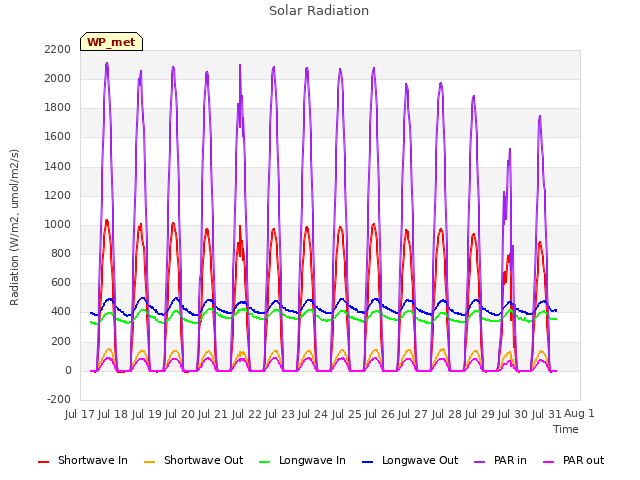Click the Aug 1 x-axis label
This screenshot has height=480, width=640.
579,414
